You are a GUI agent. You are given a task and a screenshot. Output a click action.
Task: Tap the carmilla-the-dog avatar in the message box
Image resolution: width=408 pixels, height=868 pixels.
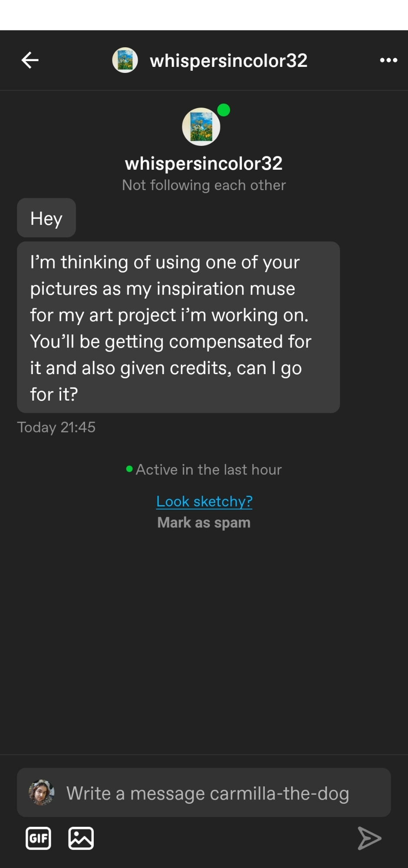(41, 792)
